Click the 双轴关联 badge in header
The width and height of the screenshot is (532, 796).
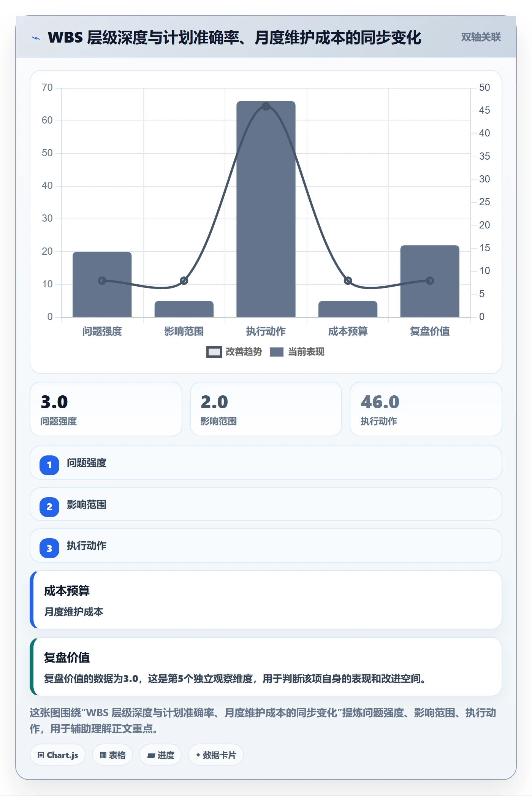pyautogui.click(x=481, y=37)
